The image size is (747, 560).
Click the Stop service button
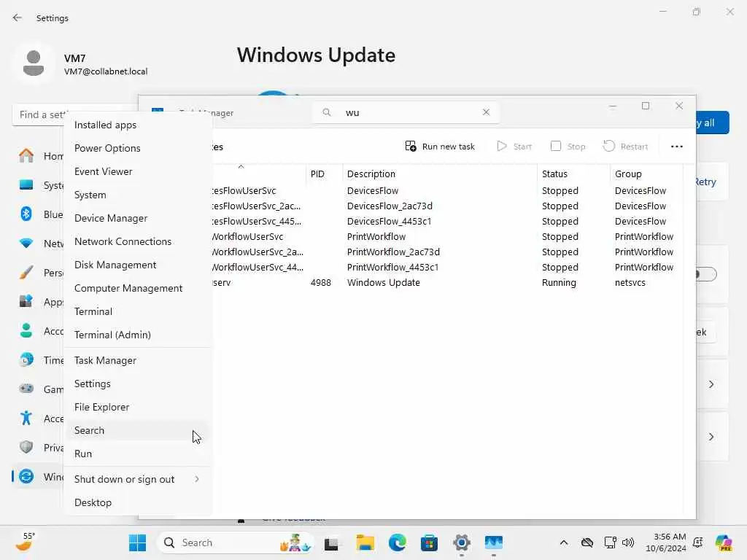tap(568, 147)
